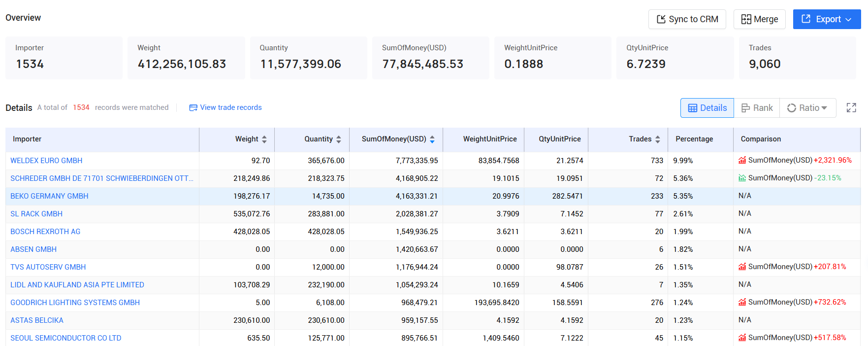Click the red chart icon in WELDEX EURO GMBH row
Viewport: 868px width, 346px height.
742,160
